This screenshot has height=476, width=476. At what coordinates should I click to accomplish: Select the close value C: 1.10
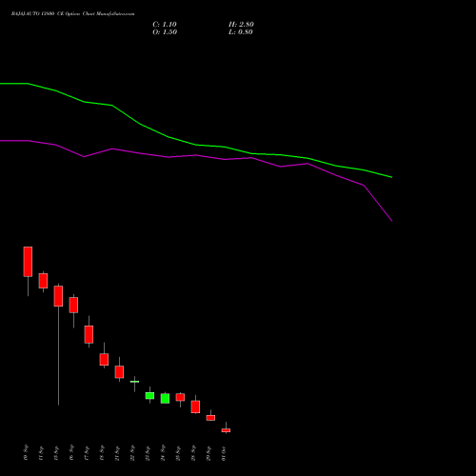pos(165,25)
